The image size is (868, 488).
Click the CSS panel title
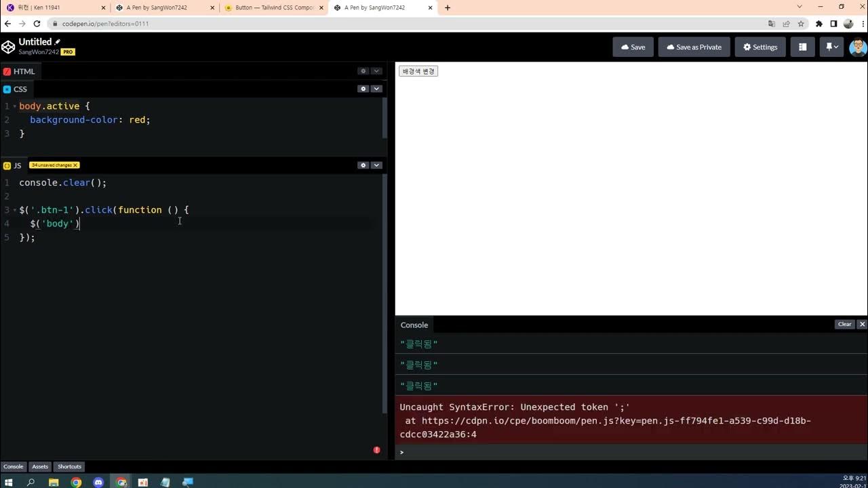20,89
